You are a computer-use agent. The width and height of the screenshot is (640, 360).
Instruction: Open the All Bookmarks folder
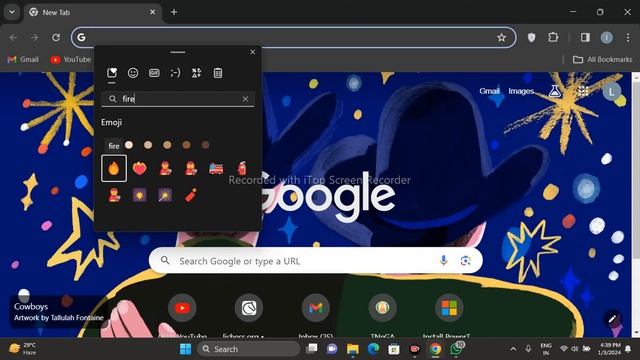point(602,59)
